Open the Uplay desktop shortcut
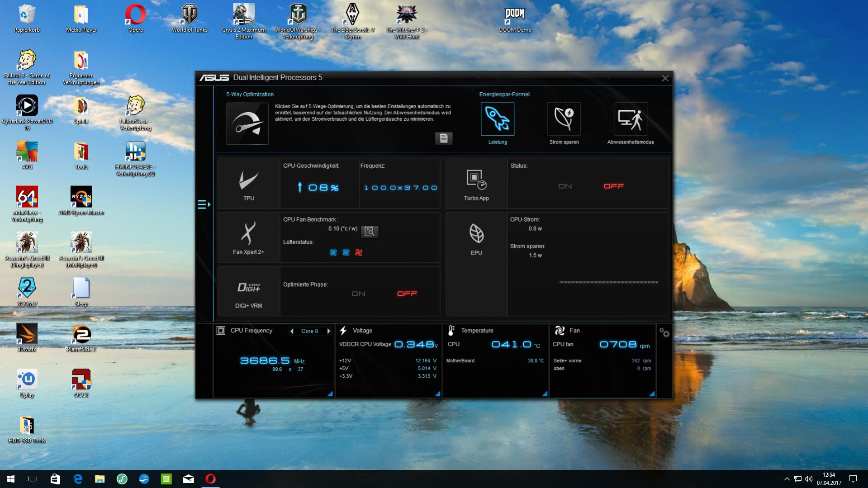 pyautogui.click(x=27, y=383)
